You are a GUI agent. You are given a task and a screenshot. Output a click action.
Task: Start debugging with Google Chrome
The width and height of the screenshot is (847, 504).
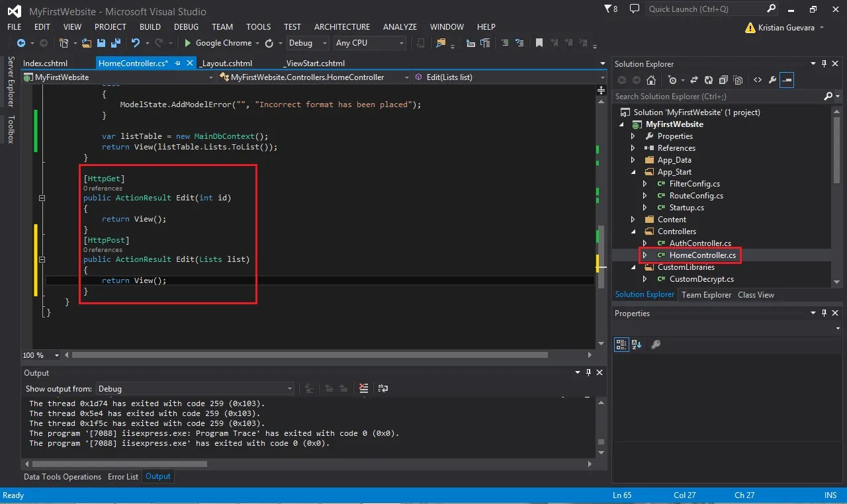[x=218, y=43]
